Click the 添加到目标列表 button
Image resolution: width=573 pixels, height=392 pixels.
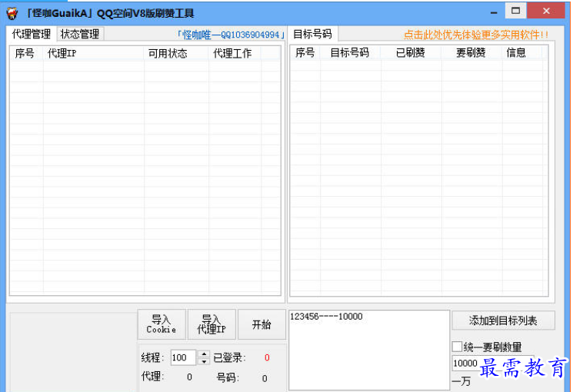pos(503,321)
